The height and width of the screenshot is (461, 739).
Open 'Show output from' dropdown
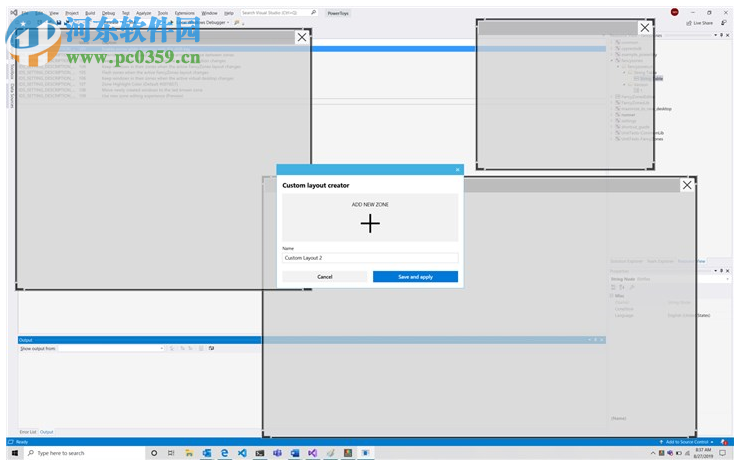tap(111, 348)
